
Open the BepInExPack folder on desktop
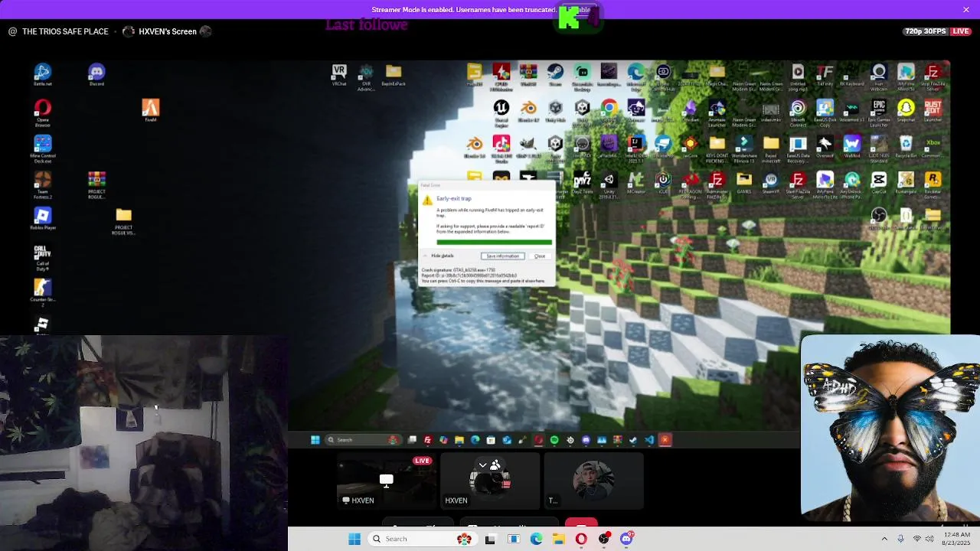[x=394, y=74]
